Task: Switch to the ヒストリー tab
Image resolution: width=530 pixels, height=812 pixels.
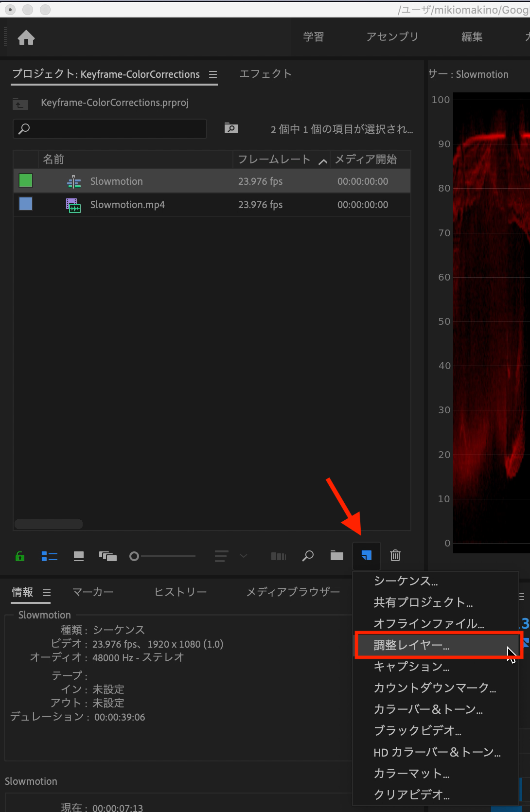Action: point(180,592)
